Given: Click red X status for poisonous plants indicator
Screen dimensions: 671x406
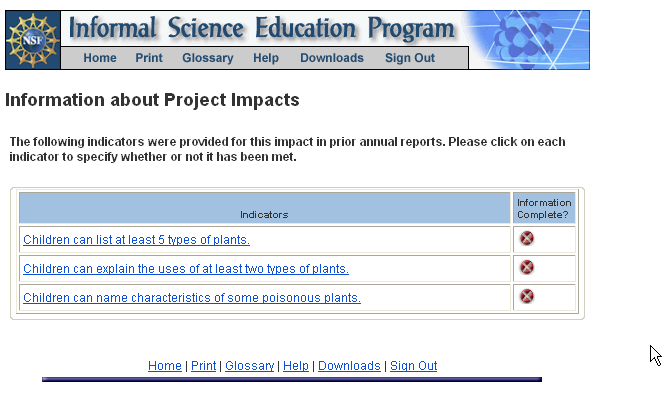Looking at the screenshot, I should coord(527,297).
